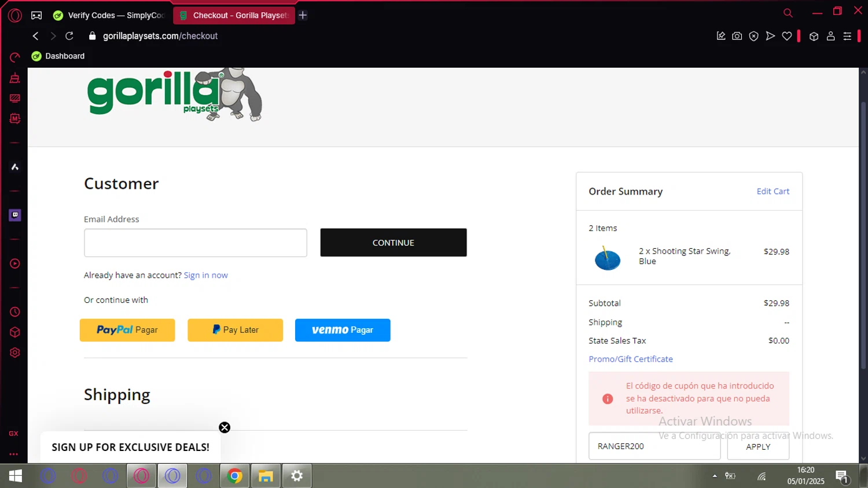
Task: Click the Shooting Star Swing, Blue item text
Action: 685,256
